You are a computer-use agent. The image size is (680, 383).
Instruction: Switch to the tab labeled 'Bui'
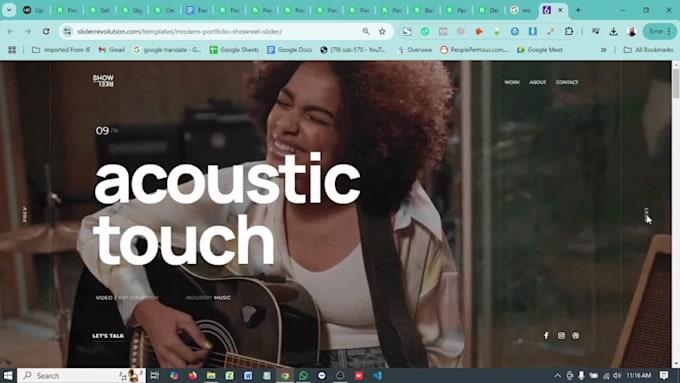[x=425, y=10]
